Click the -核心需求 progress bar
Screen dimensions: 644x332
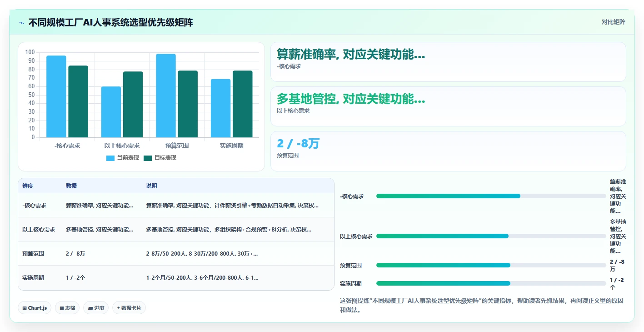(x=491, y=196)
